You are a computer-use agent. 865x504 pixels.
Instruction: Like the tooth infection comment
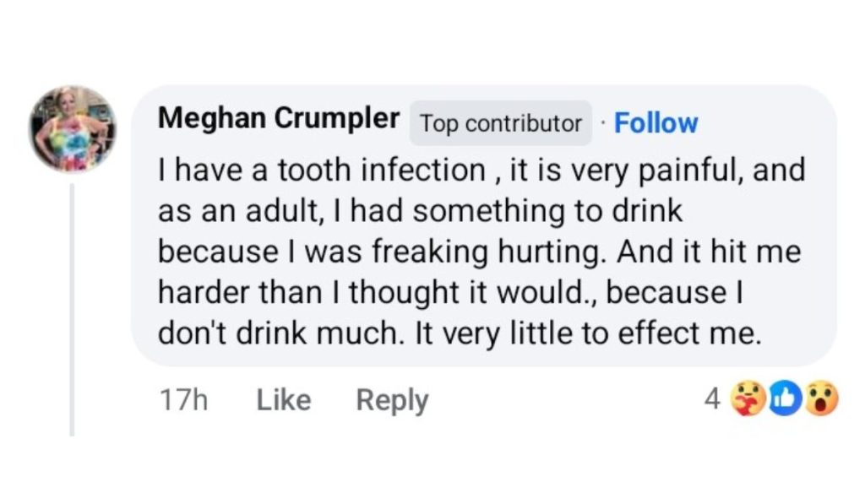point(283,399)
